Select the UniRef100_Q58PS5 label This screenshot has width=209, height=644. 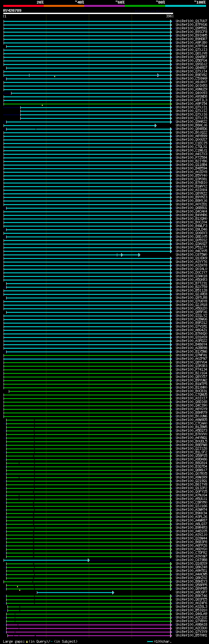(x=191, y=456)
